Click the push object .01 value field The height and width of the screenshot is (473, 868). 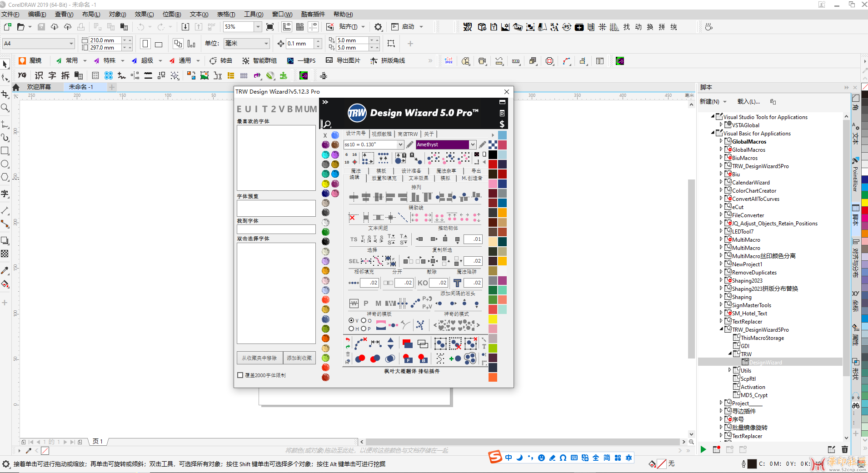(x=473, y=239)
